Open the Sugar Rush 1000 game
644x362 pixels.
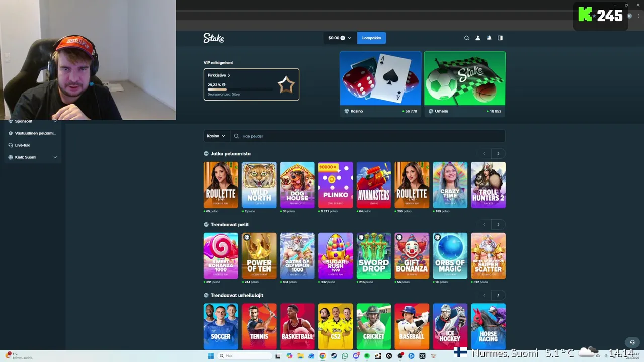pyautogui.click(x=336, y=256)
